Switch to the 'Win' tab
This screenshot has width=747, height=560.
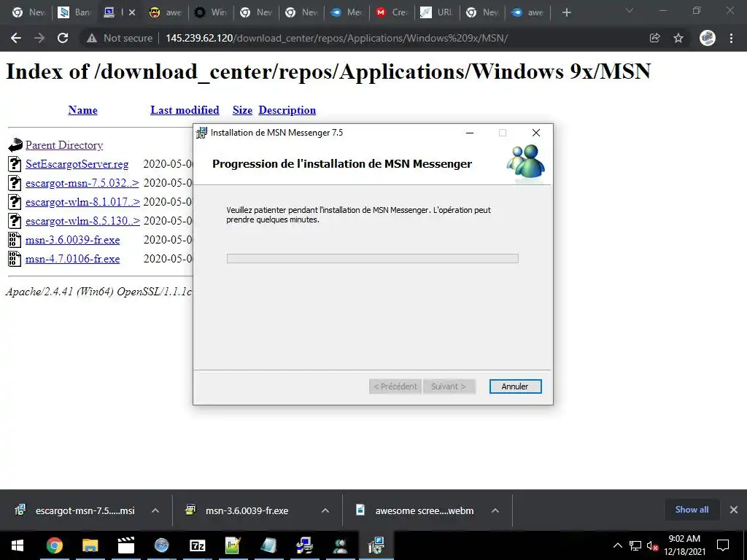click(210, 12)
